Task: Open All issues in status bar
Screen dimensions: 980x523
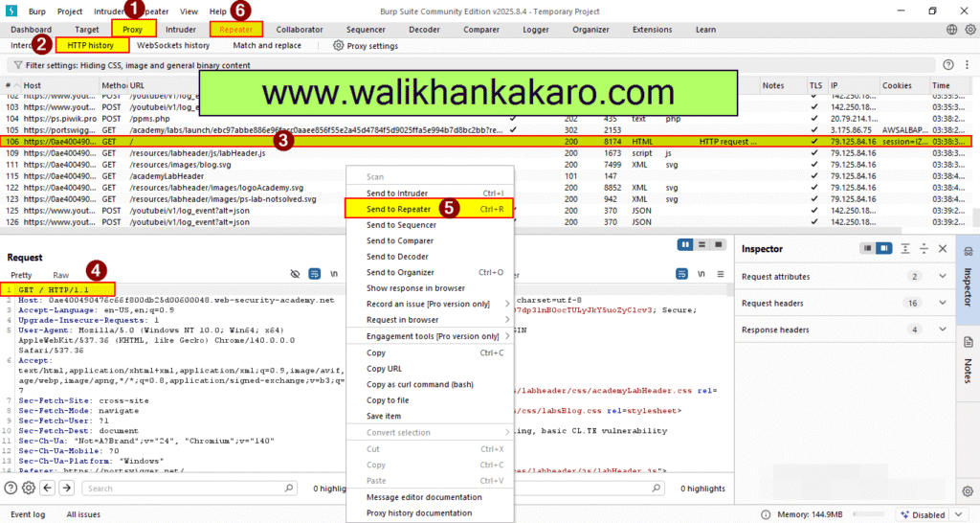Action: pos(84,514)
